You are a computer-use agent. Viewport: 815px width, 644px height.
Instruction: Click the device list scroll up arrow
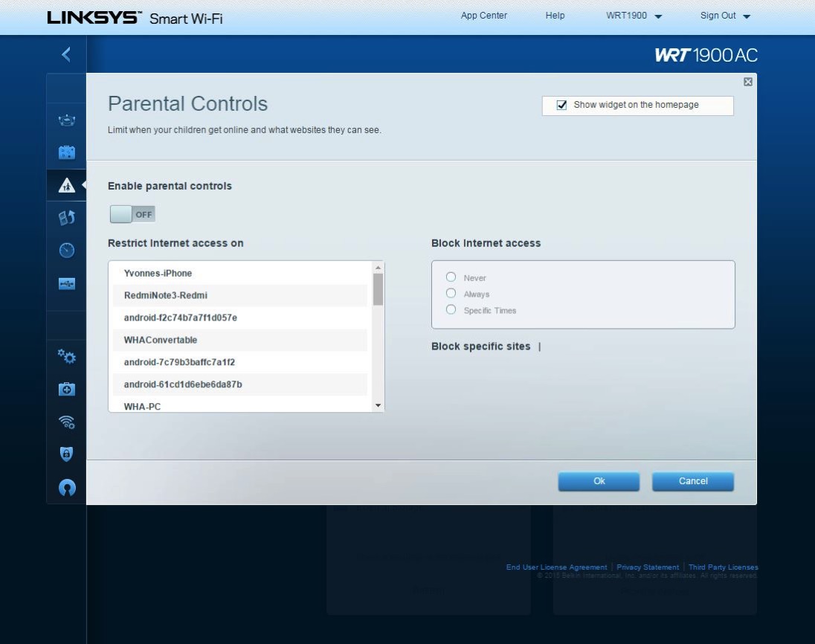click(378, 268)
